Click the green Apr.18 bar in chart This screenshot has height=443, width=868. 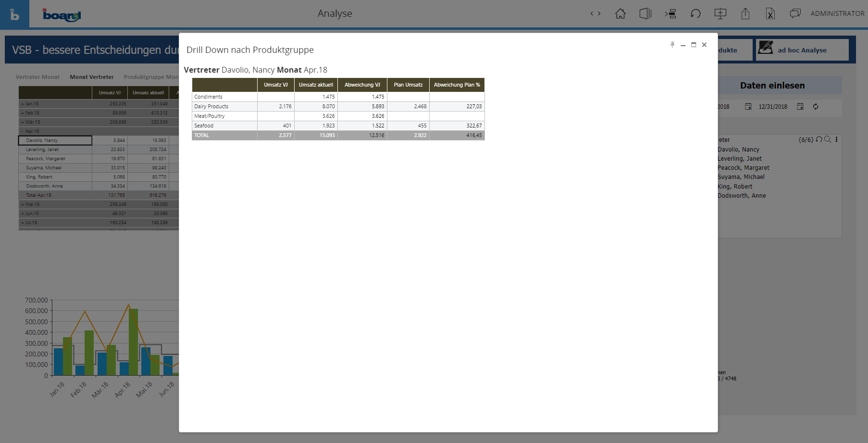coord(133,342)
